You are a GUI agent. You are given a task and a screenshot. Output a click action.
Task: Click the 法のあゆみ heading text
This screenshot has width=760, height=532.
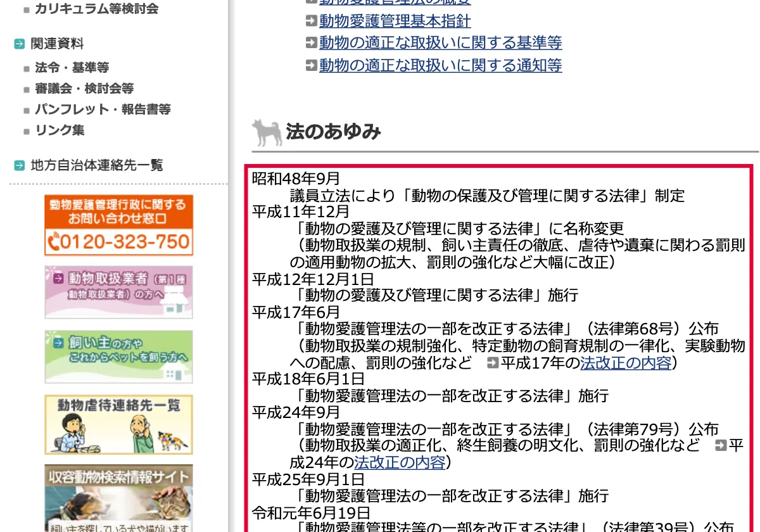(334, 132)
